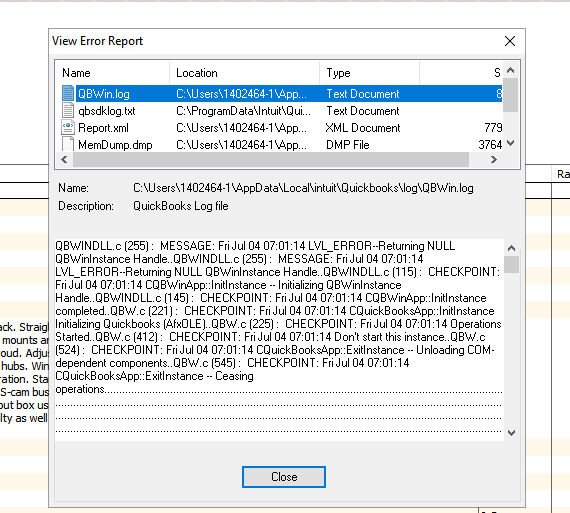Click the 3764 size value
This screenshot has width=570, height=513.
click(x=490, y=145)
